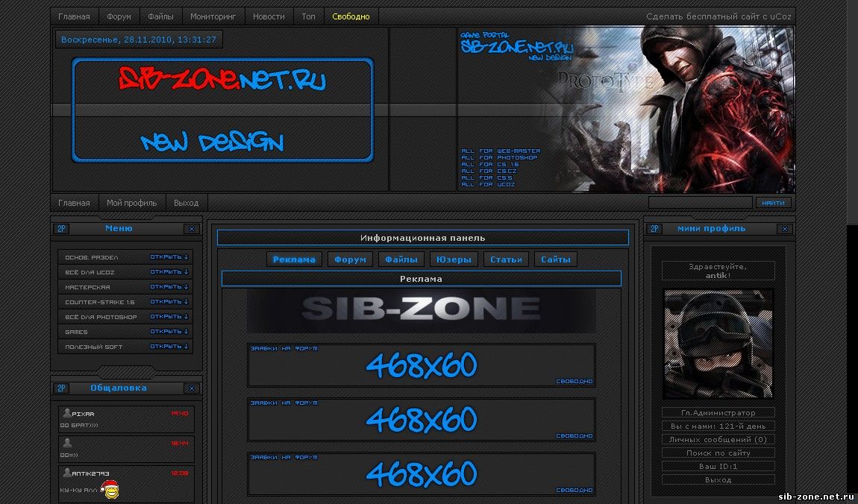Open Мой профиль in secondary navigation

[131, 203]
